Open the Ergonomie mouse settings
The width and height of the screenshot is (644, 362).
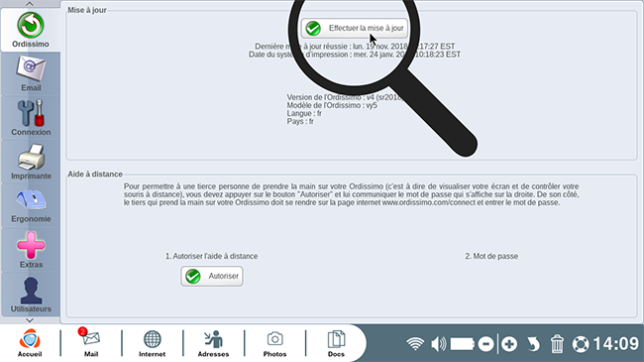click(x=31, y=205)
